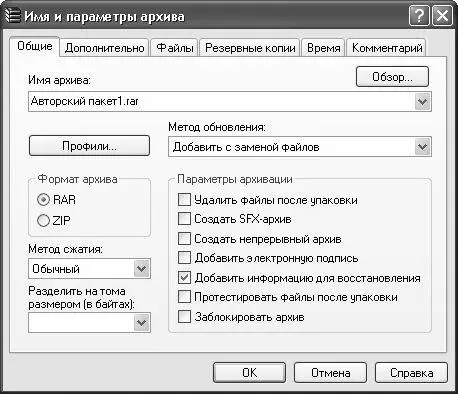
Task: Open the Метод обновления dropdown
Action: point(300,147)
